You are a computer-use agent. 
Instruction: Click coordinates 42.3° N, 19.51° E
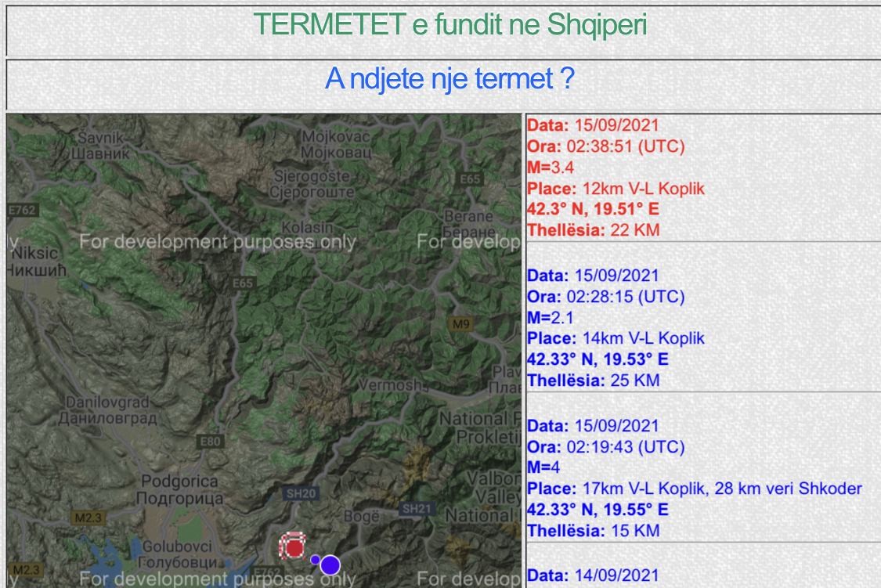coord(593,209)
